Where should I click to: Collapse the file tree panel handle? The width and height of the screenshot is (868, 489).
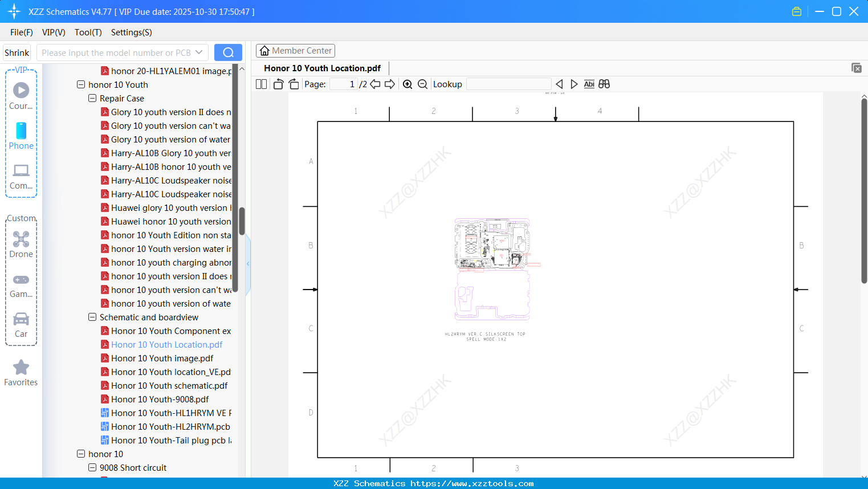point(248,263)
